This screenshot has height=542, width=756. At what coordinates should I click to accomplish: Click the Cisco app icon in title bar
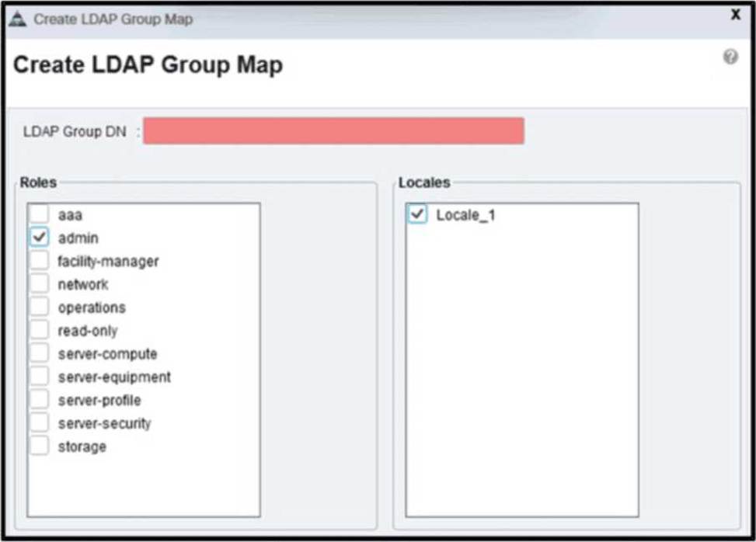16,19
